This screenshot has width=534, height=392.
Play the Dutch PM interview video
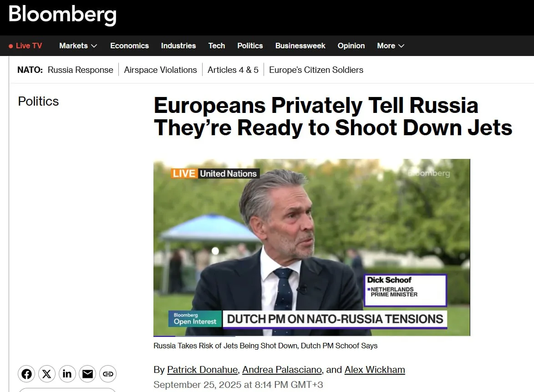[x=311, y=247]
